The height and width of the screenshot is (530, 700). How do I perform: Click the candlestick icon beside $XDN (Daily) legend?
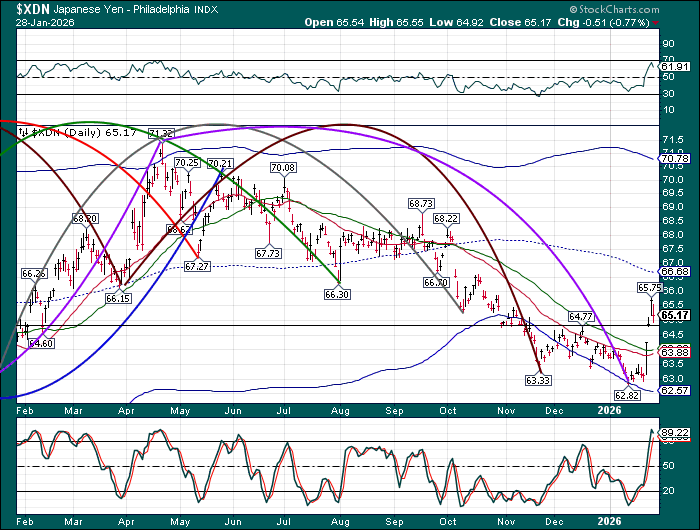click(26, 131)
